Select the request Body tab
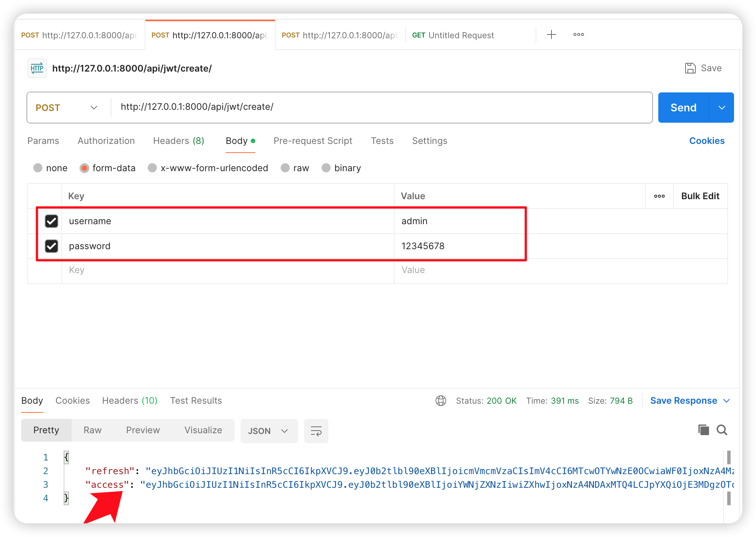 tap(240, 141)
